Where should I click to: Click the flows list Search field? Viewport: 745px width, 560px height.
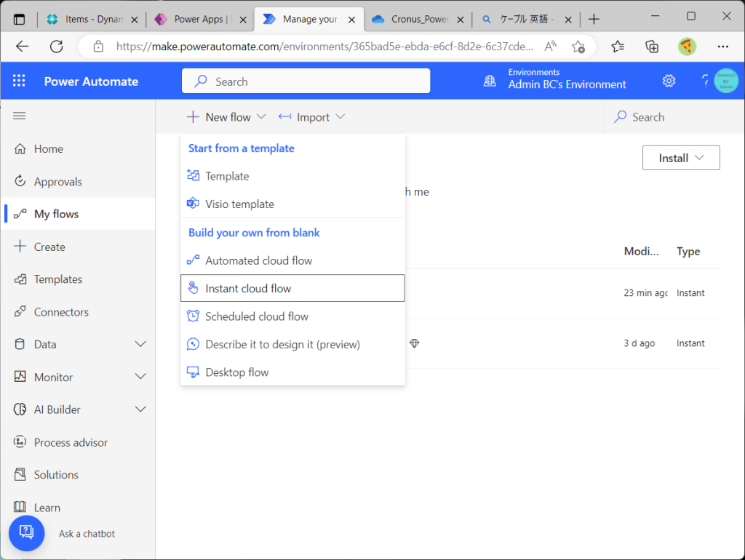(674, 117)
